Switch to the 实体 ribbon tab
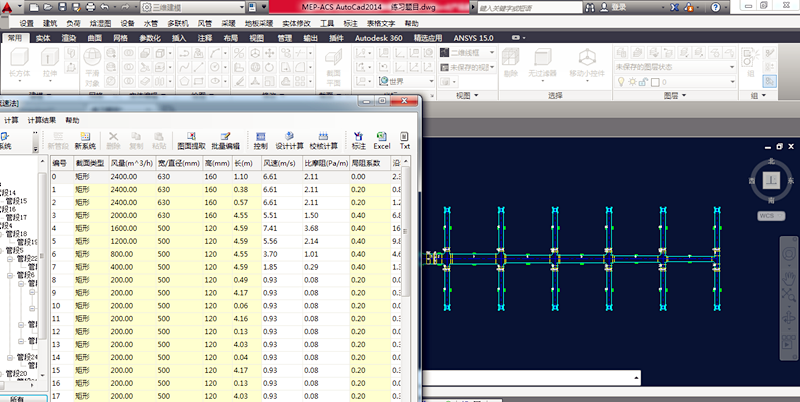The image size is (800, 402). (x=43, y=38)
